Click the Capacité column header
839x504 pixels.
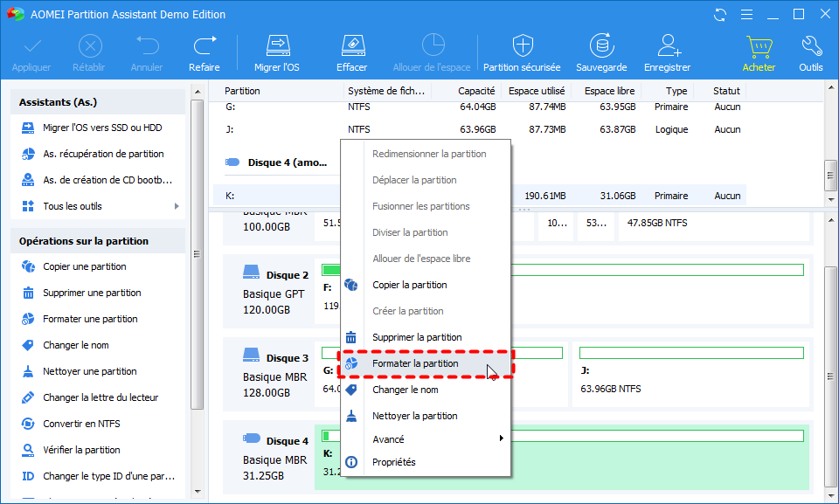476,91
